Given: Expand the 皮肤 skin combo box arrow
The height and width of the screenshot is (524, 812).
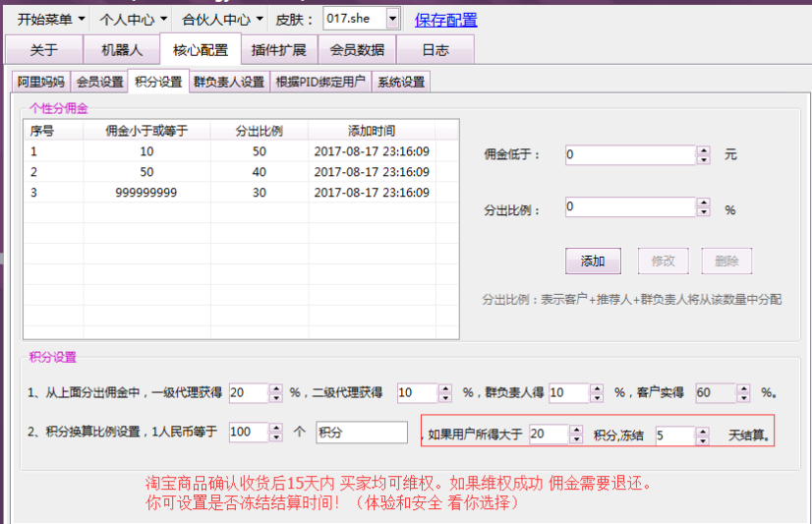Looking at the screenshot, I should (x=392, y=19).
